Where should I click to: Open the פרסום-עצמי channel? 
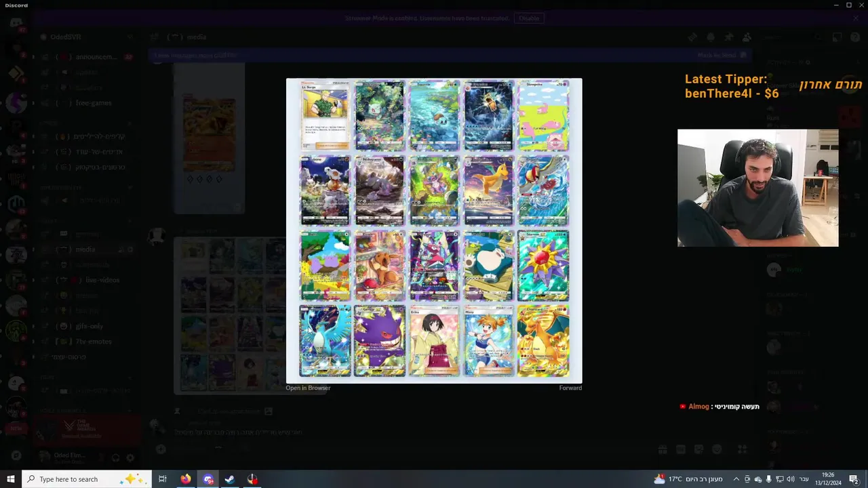pos(87,357)
